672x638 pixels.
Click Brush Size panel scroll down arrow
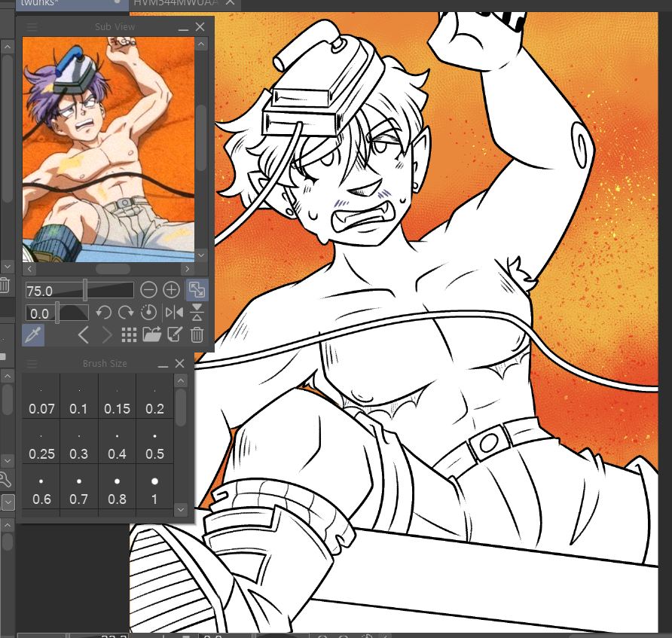(x=181, y=509)
